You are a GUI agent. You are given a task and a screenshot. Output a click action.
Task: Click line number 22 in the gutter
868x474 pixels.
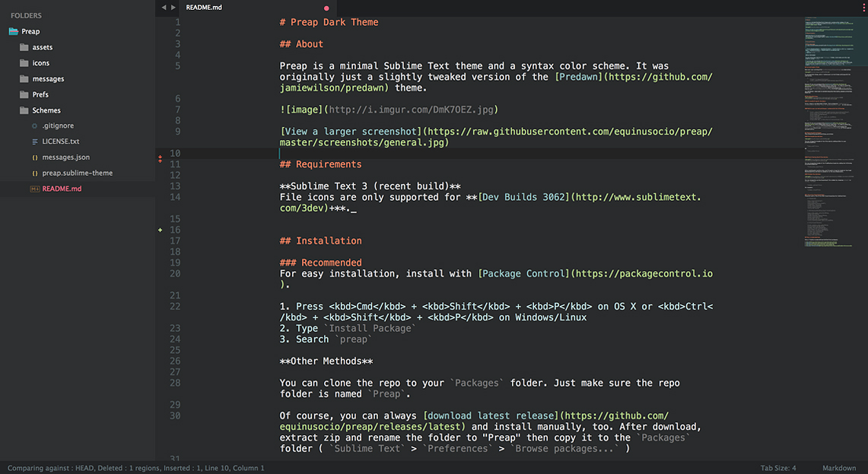(x=175, y=306)
